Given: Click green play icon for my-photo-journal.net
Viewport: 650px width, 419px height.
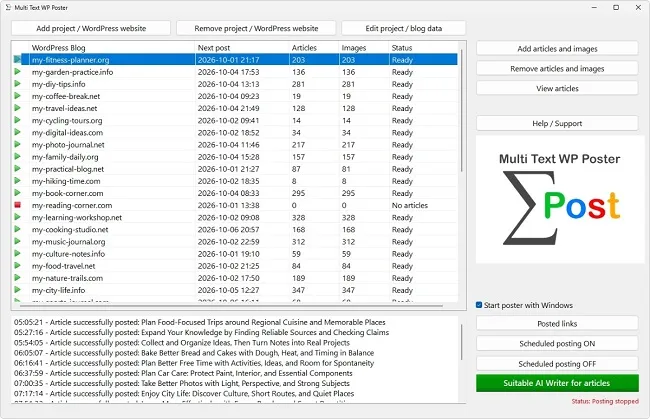Looking at the screenshot, I should (x=17, y=144).
